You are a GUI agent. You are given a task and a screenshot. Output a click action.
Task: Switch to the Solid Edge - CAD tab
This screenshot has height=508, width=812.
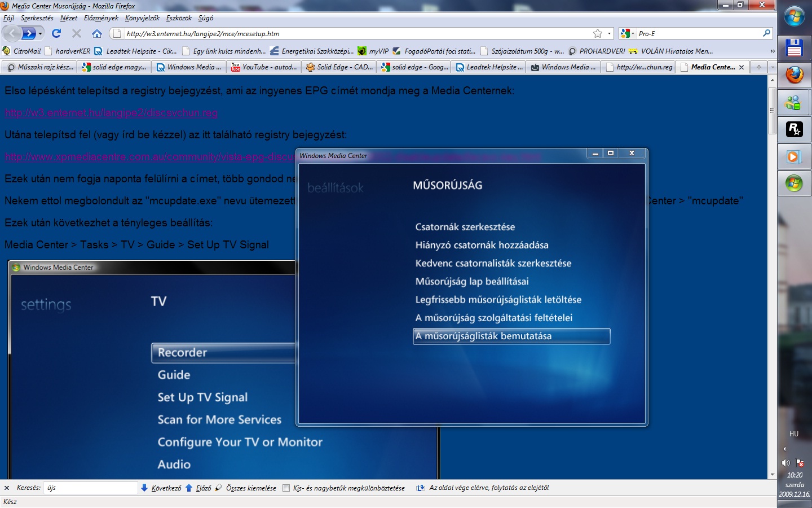(338, 67)
